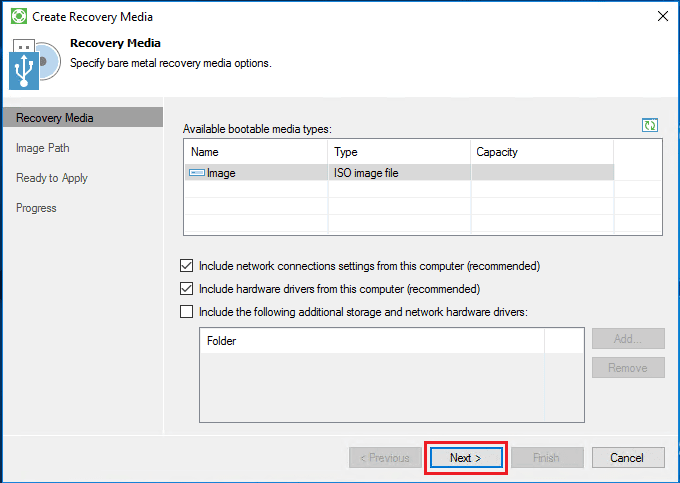Select the ISO image file row

pos(400,173)
